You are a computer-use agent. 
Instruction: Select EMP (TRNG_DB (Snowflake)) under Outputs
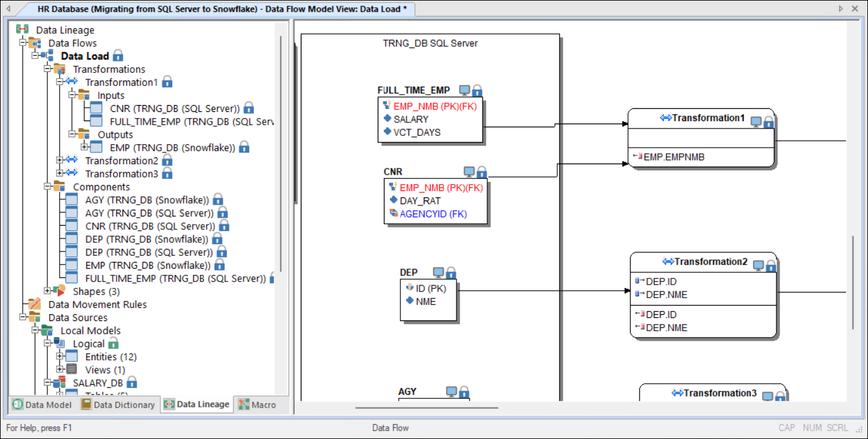[173, 148]
